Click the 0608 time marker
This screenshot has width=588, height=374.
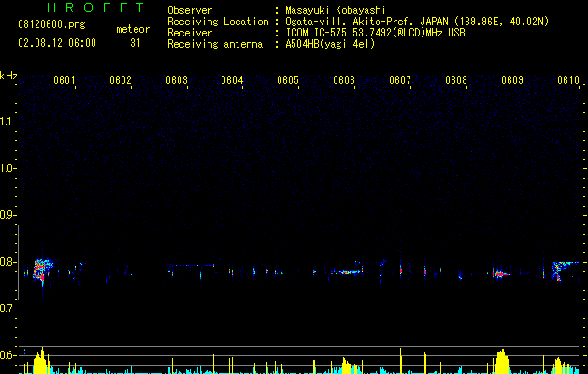pos(456,80)
